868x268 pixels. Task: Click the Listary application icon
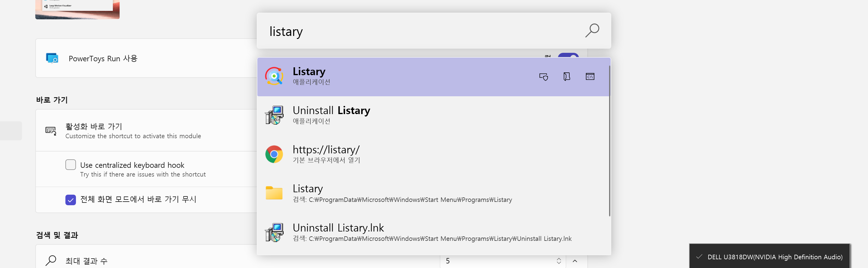click(x=274, y=76)
